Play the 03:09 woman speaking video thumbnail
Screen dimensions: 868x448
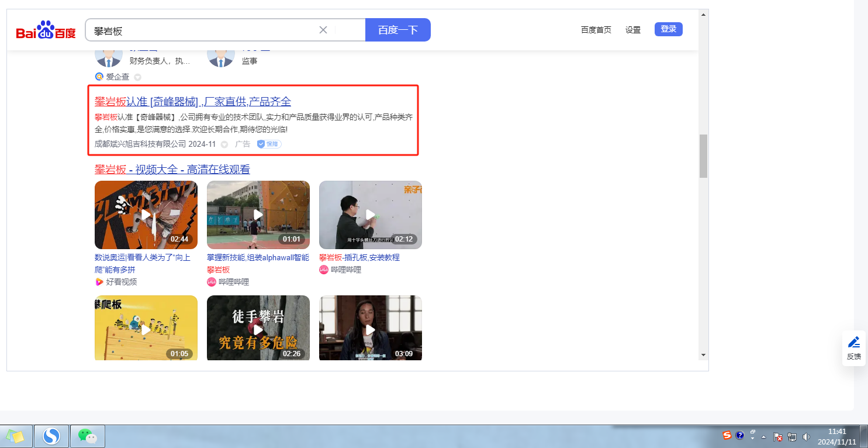371,328
